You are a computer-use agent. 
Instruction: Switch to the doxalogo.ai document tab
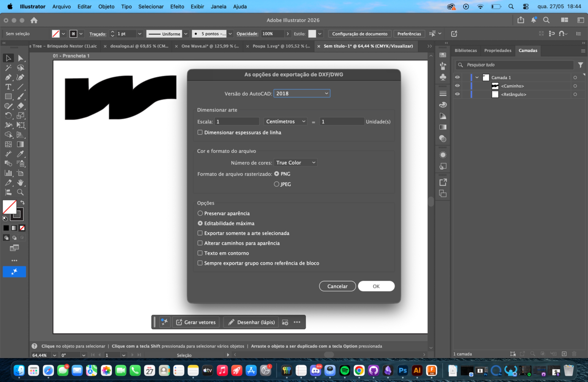(x=139, y=46)
